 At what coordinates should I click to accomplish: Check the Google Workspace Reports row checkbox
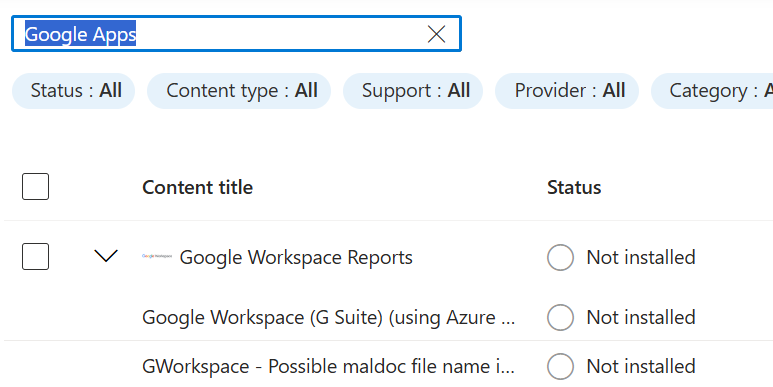click(x=35, y=256)
